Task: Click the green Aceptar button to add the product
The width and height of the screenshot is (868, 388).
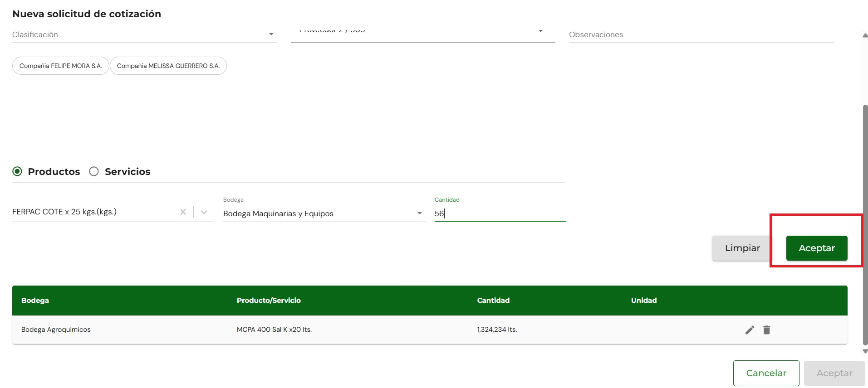Action: click(817, 248)
